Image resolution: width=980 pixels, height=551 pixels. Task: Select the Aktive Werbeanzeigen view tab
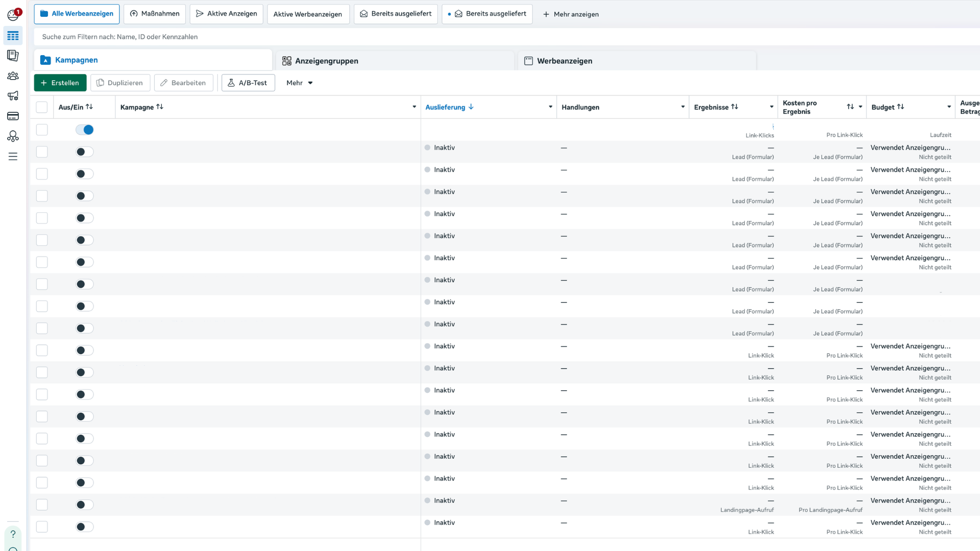coord(308,14)
